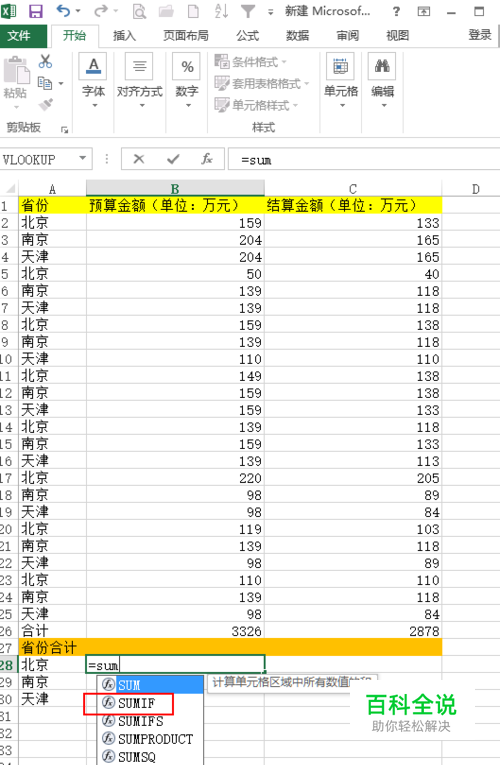
Task: Click the Cut scissors icon
Action: coord(45,61)
